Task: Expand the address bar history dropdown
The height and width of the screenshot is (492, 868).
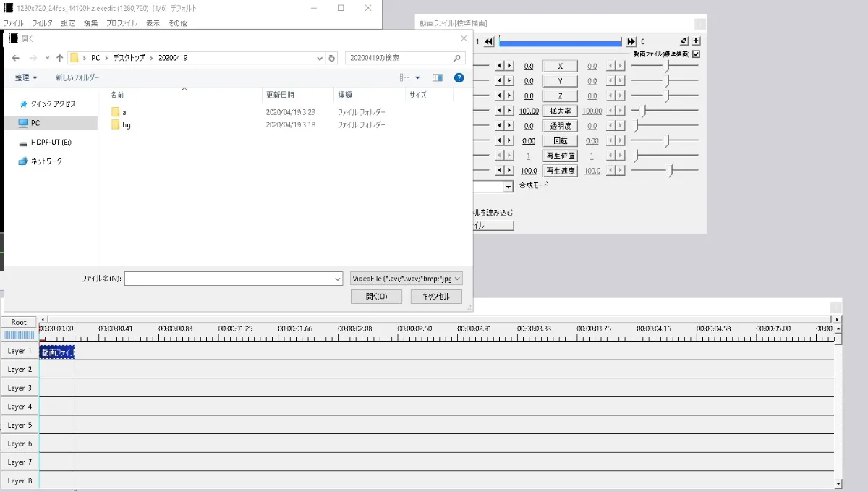Action: point(320,58)
